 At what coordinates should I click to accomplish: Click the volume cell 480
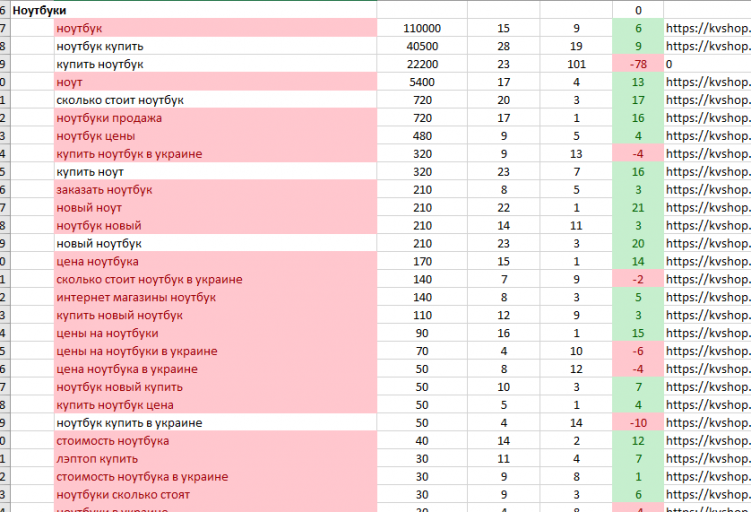[422, 136]
